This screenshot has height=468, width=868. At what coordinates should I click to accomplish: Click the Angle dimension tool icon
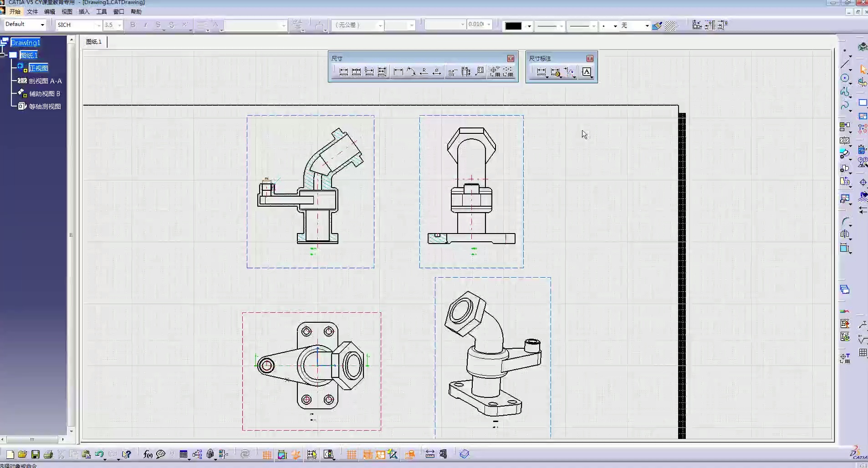(x=411, y=72)
